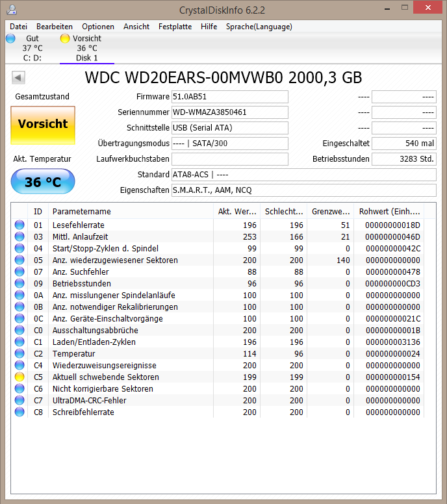Click status orb of Anz. notwendiger Rekalibrierungen row

pos(19,307)
